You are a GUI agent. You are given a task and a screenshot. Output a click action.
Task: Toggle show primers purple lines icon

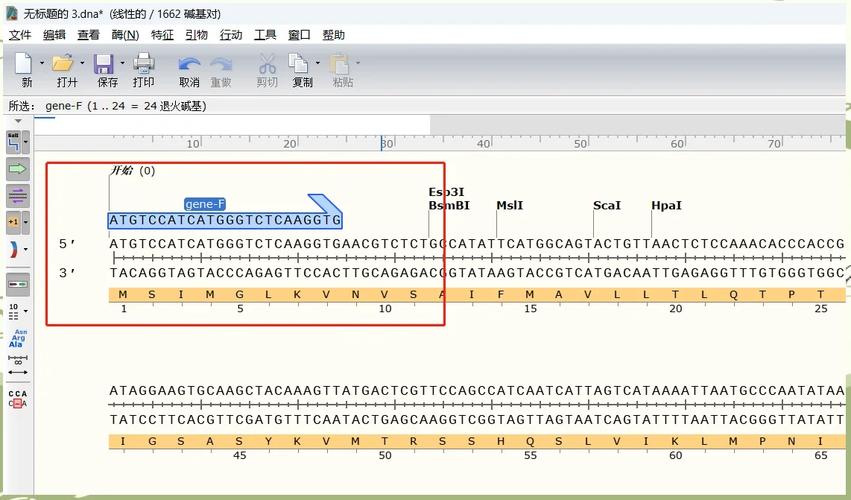point(17,195)
